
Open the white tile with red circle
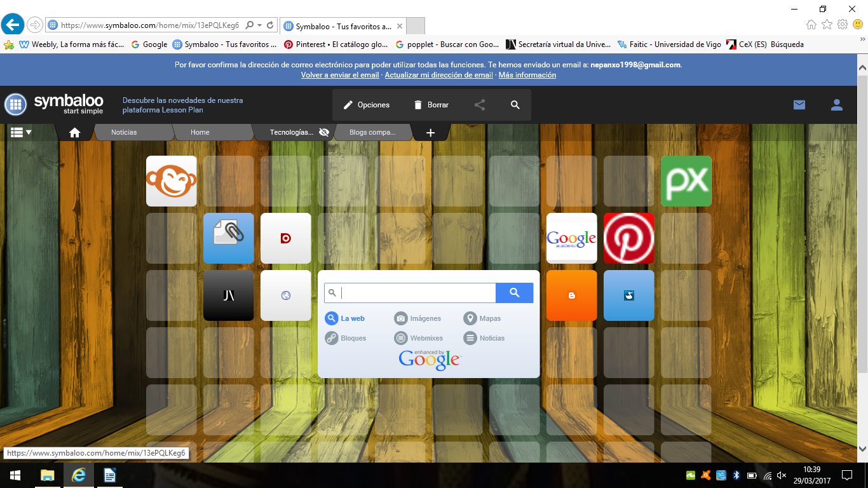tap(286, 238)
